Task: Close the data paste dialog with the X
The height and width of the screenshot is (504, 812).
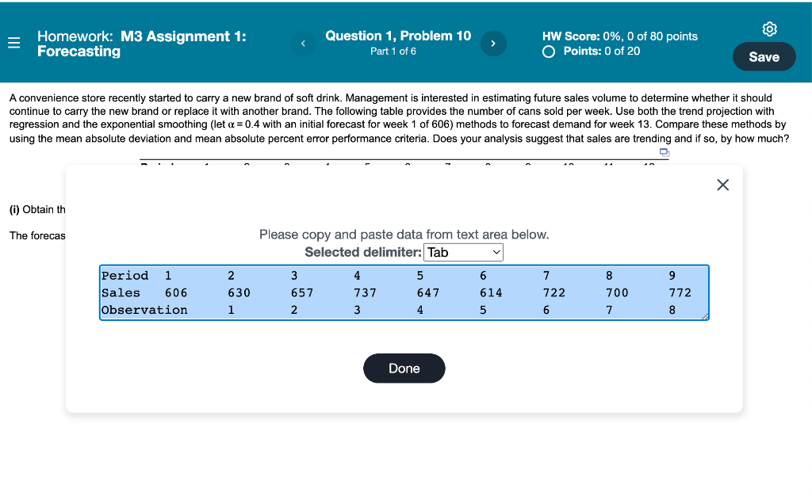Action: pos(722,185)
